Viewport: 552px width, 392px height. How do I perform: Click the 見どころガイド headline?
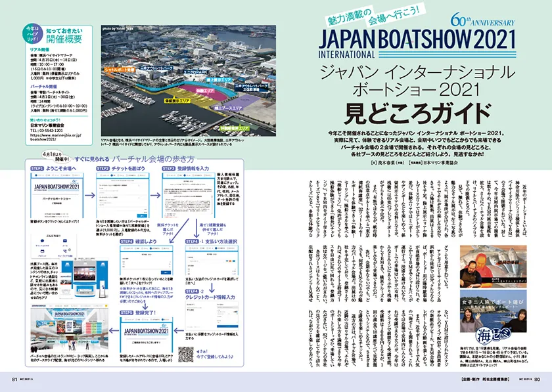417,114
